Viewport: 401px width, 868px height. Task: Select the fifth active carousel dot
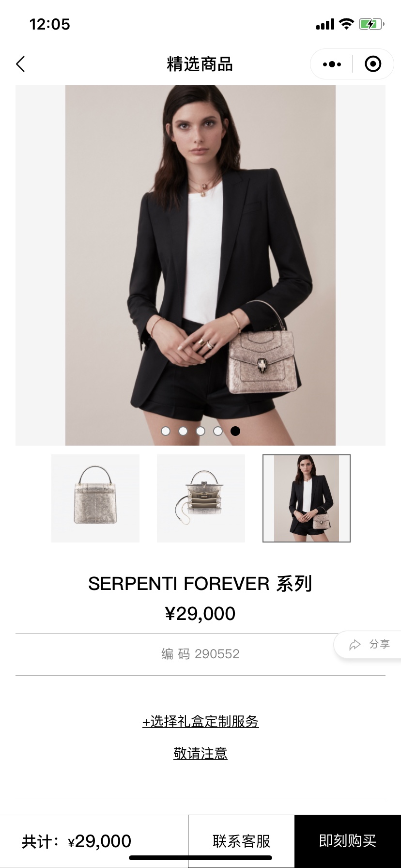[x=235, y=431]
